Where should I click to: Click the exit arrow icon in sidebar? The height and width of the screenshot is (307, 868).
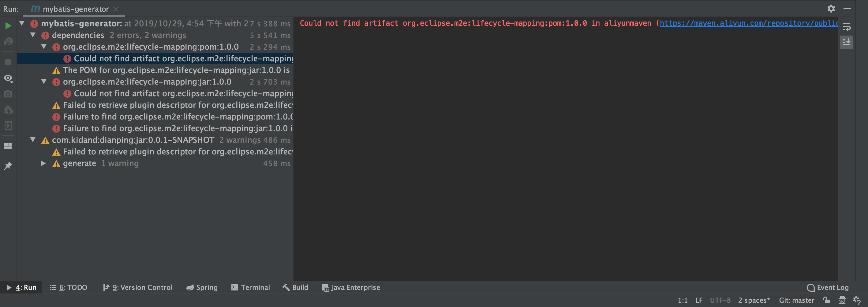[x=8, y=126]
